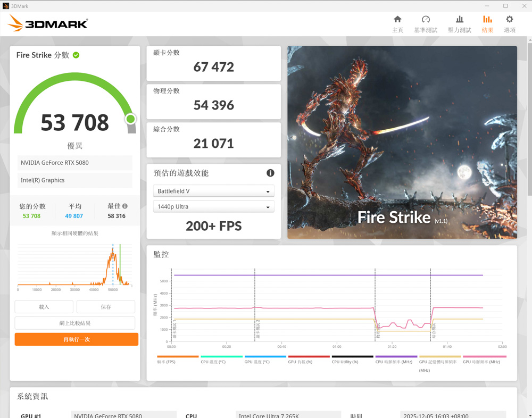532x418 pixels.
Task: Expand the Battlefield V game dropdown
Action: [213, 191]
